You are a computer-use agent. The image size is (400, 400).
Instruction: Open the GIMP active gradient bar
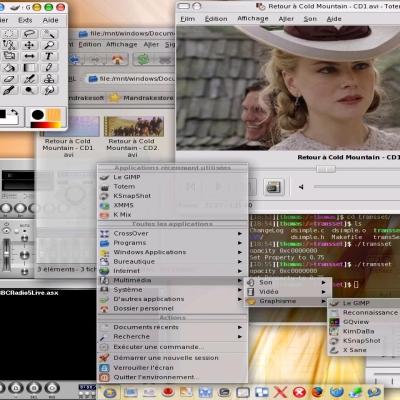click(x=46, y=125)
